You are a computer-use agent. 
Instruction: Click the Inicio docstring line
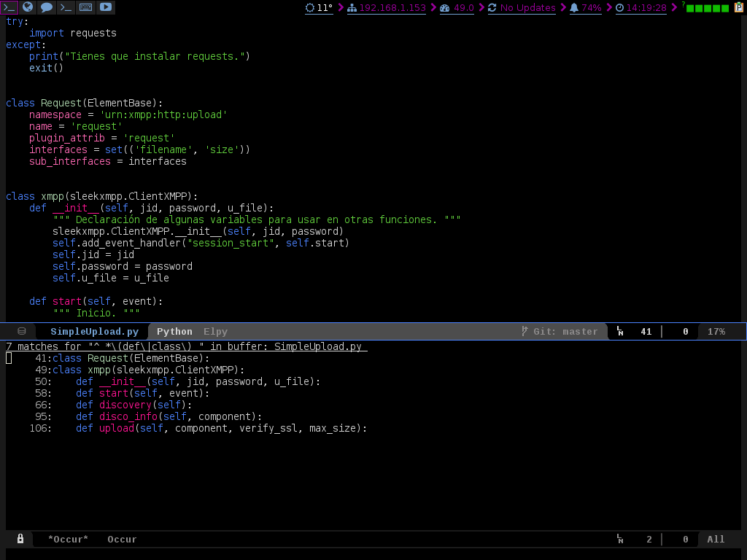(x=96, y=313)
